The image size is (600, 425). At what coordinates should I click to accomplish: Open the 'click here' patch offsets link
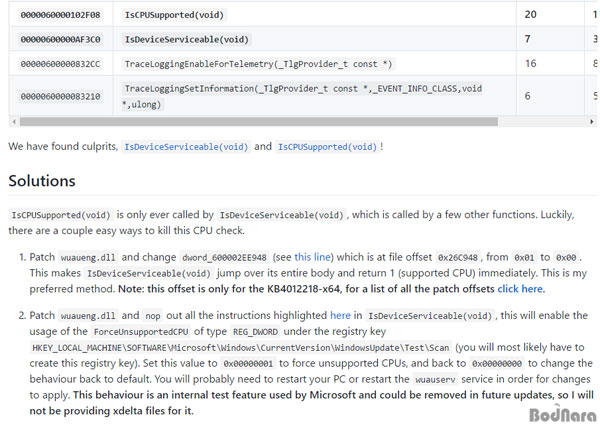point(520,289)
